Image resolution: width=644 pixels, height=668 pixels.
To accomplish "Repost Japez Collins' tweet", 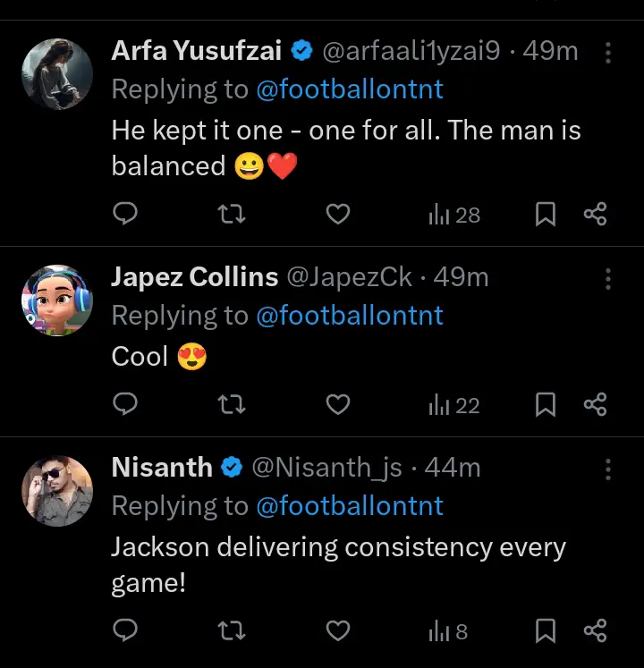I will (232, 405).
